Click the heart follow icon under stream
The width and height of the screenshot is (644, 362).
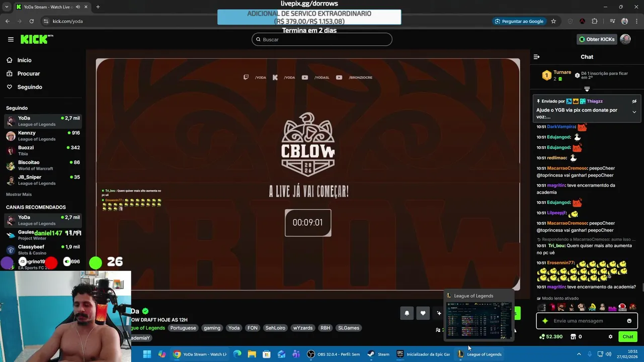423,313
